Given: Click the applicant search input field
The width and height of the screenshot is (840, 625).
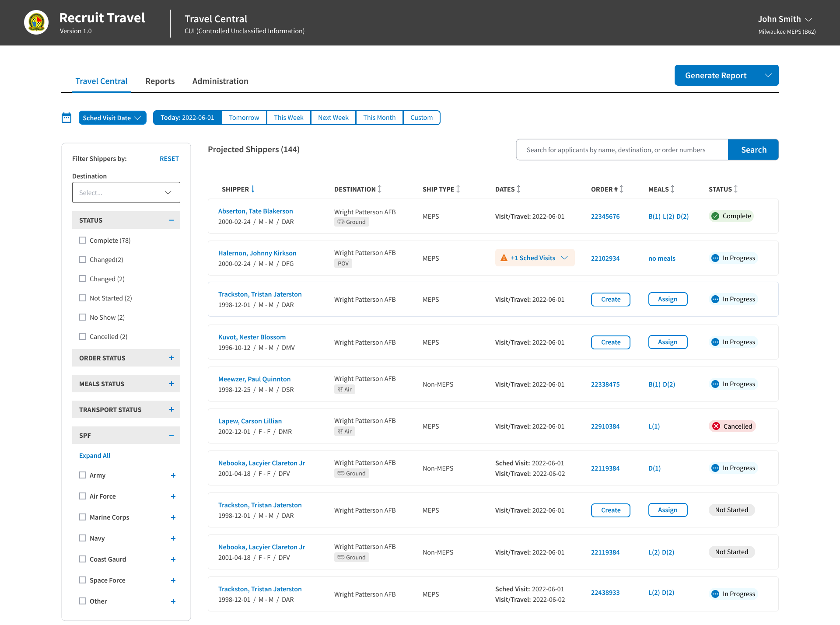Looking at the screenshot, I should [622, 150].
